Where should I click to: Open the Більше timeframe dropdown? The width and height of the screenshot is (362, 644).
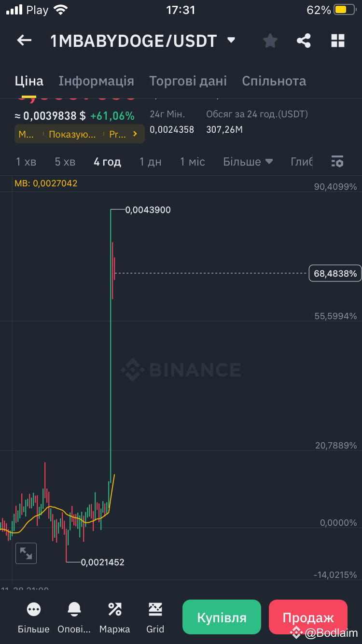tap(248, 162)
